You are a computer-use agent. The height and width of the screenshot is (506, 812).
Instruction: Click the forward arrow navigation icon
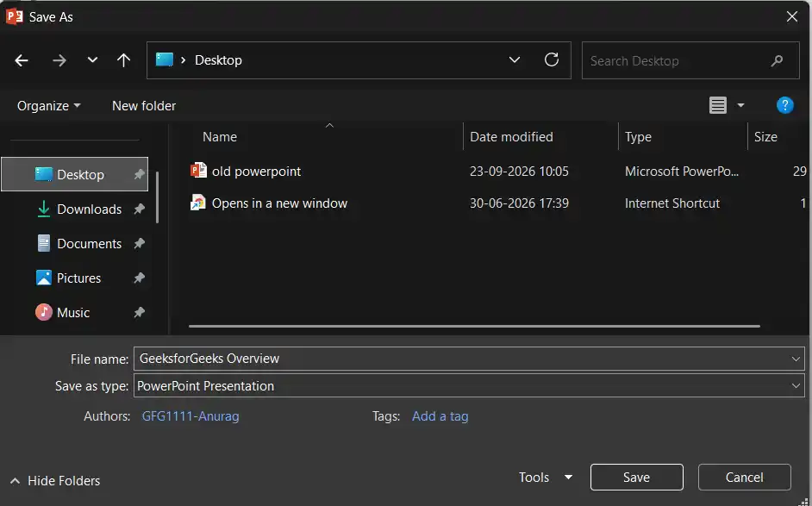[59, 60]
